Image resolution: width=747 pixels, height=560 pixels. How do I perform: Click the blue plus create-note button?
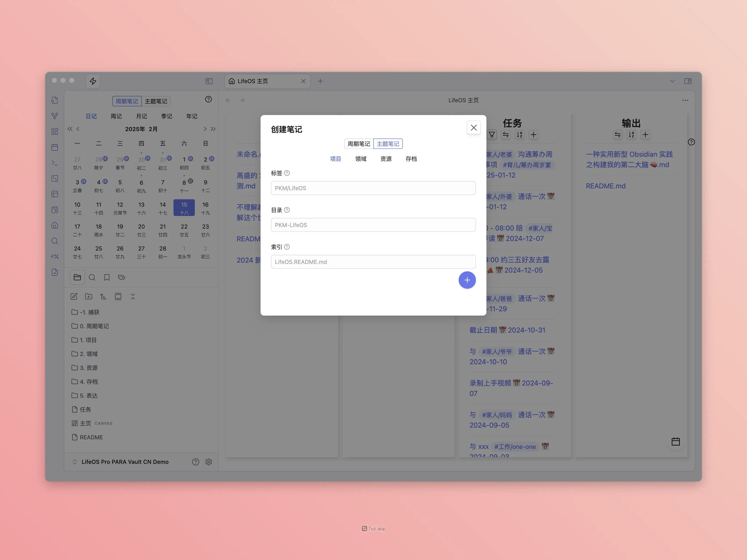pos(467,280)
